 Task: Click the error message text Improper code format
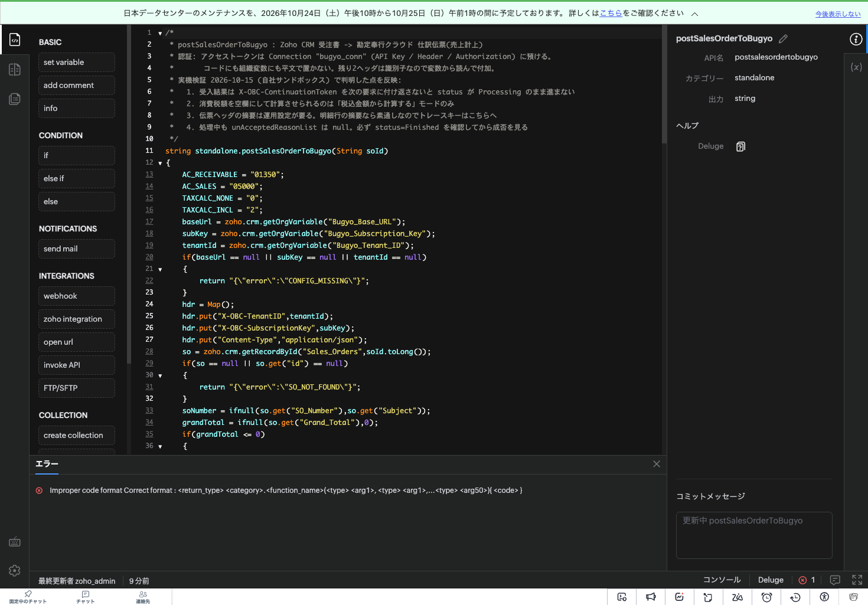[286, 490]
